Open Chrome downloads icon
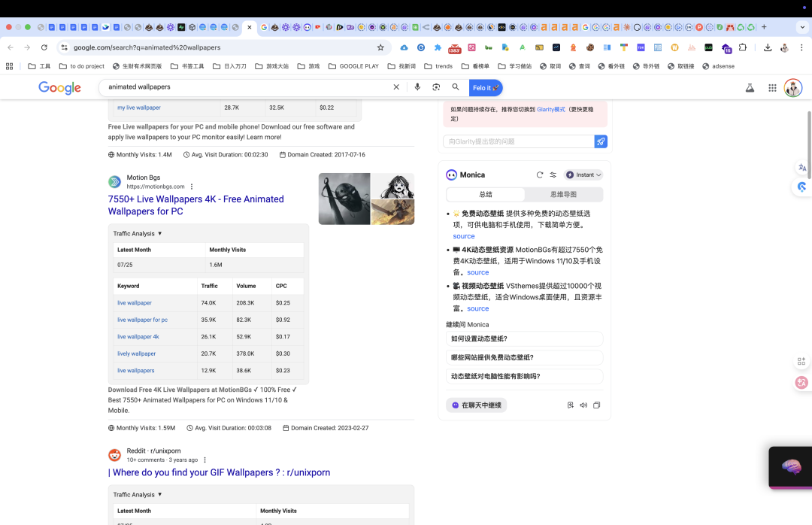The image size is (812, 525). (768, 47)
